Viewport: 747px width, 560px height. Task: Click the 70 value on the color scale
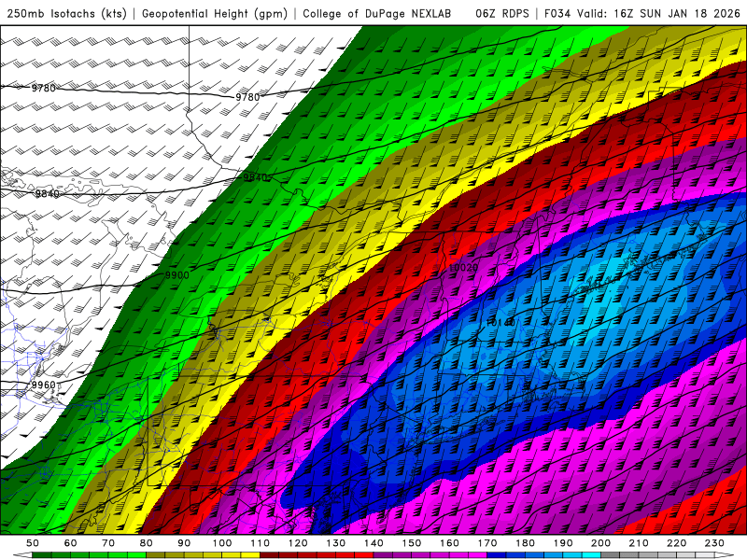click(108, 543)
